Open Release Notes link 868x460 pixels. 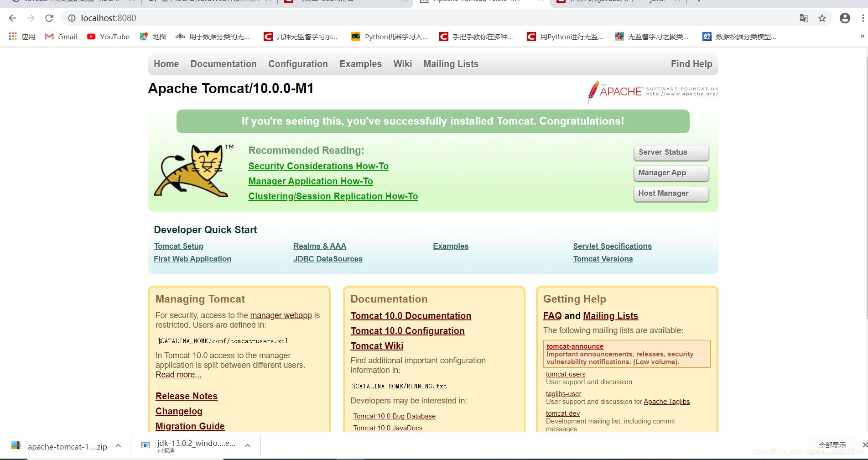tap(187, 396)
